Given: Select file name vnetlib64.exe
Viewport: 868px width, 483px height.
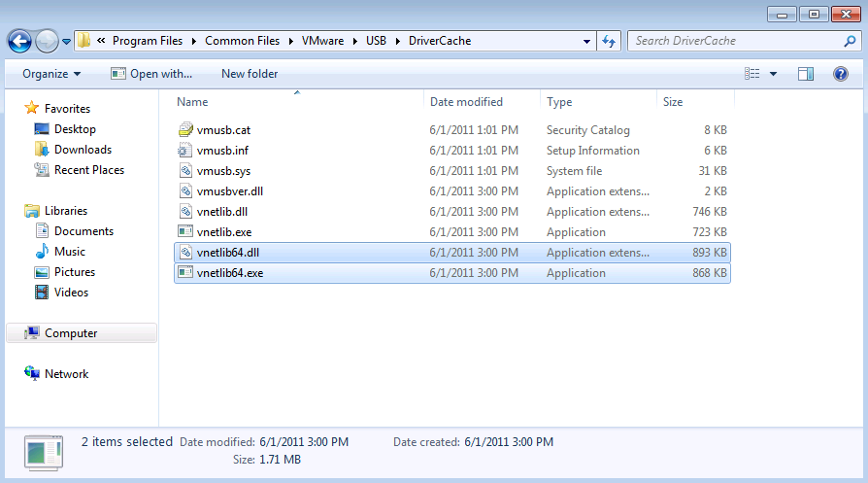Looking at the screenshot, I should (230, 274).
